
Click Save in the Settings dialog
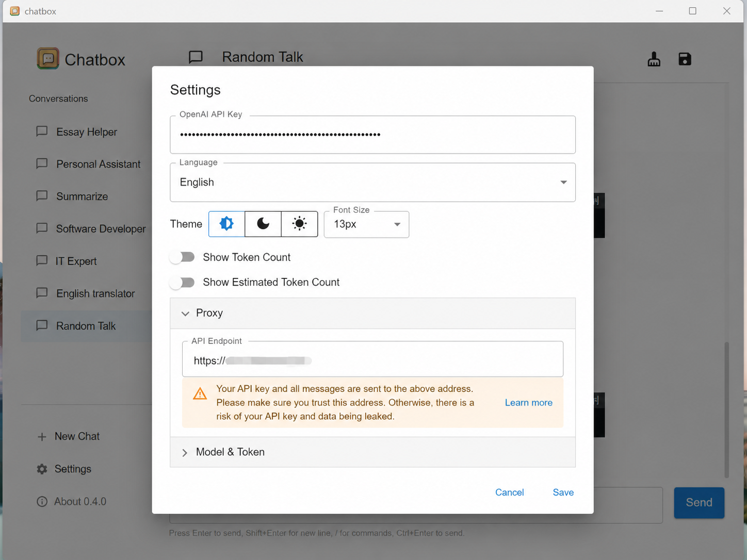click(x=563, y=492)
